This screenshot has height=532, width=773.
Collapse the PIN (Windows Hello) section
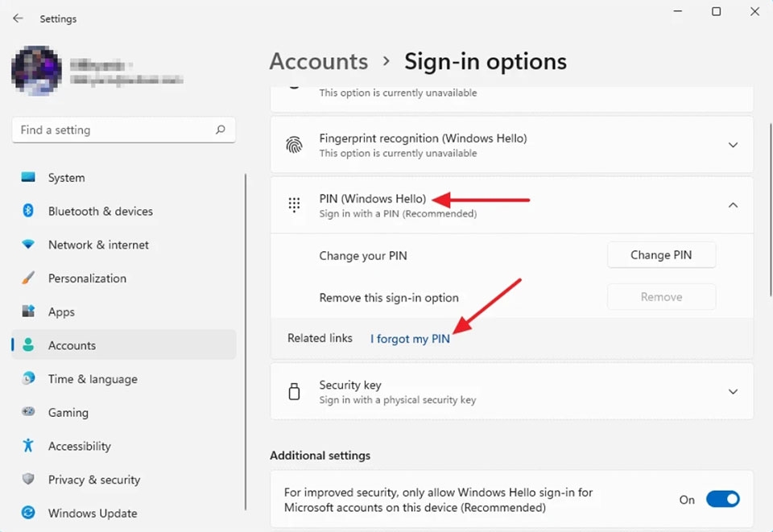pyautogui.click(x=733, y=204)
